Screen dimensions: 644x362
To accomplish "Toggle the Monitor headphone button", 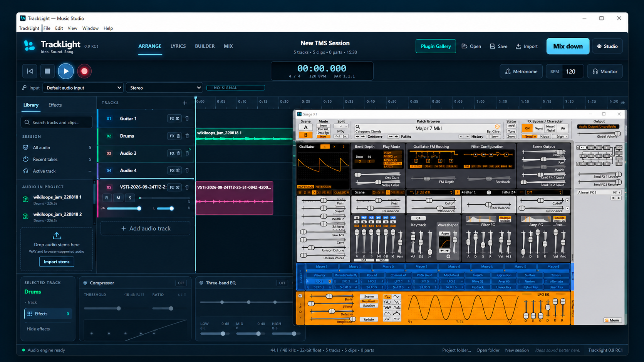I will point(605,72).
